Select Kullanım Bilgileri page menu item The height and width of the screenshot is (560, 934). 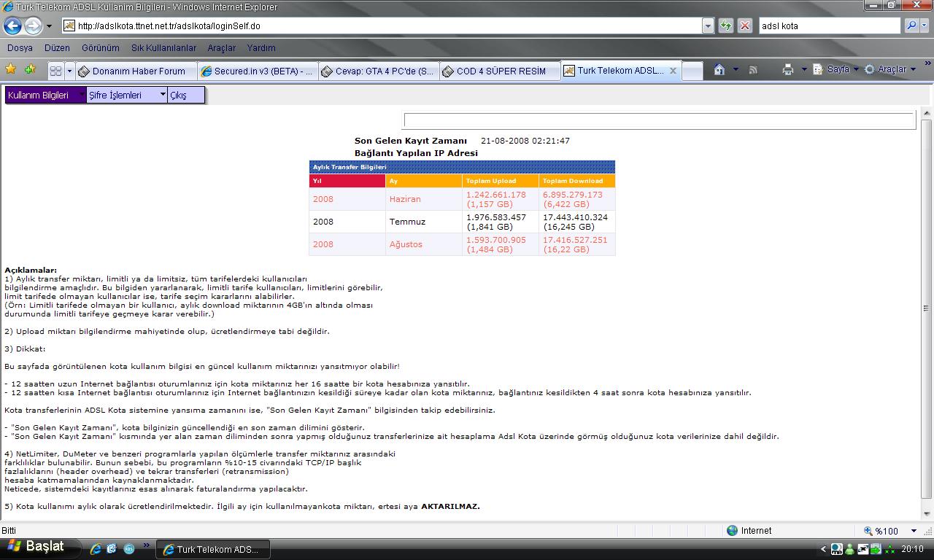(45, 95)
